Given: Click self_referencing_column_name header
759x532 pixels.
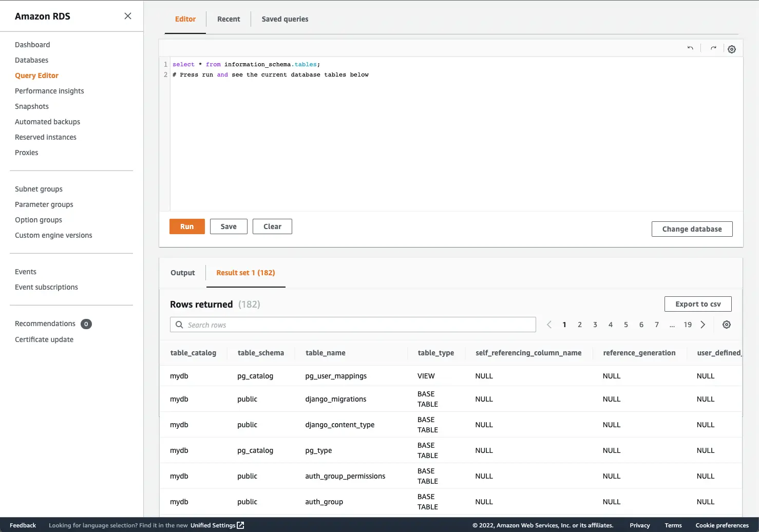Looking at the screenshot, I should coord(528,353).
